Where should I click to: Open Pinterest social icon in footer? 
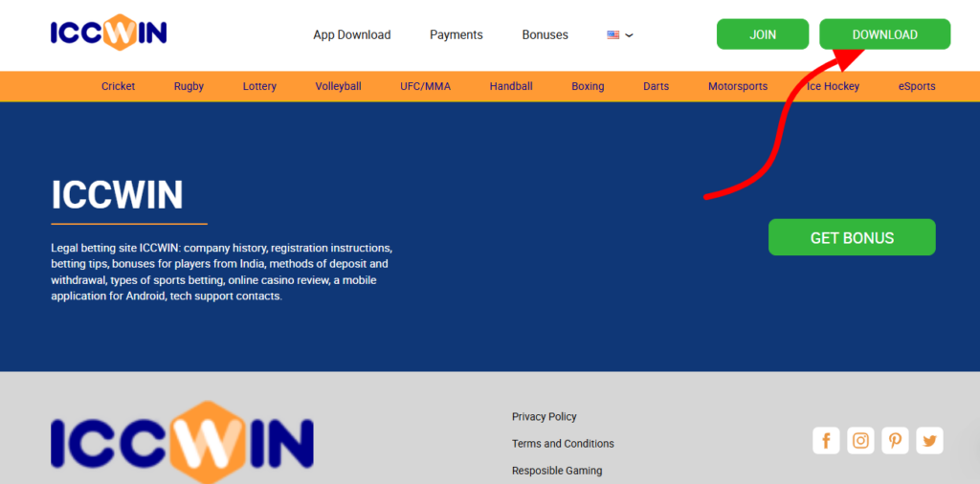pyautogui.click(x=895, y=441)
